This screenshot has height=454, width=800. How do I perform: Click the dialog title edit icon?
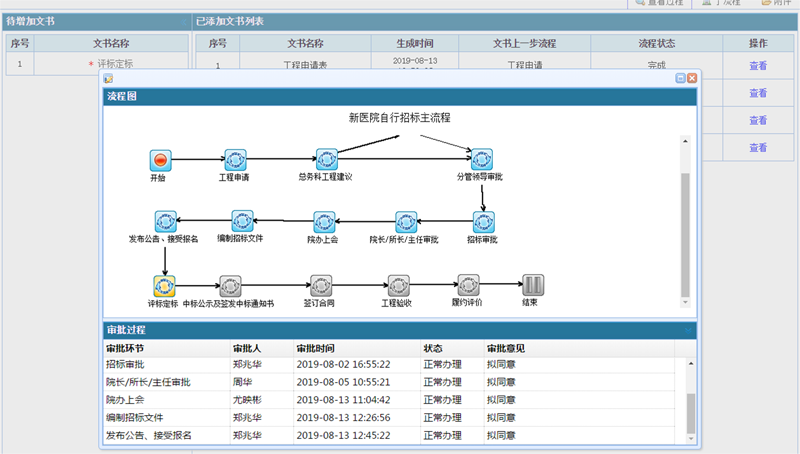pos(108,79)
